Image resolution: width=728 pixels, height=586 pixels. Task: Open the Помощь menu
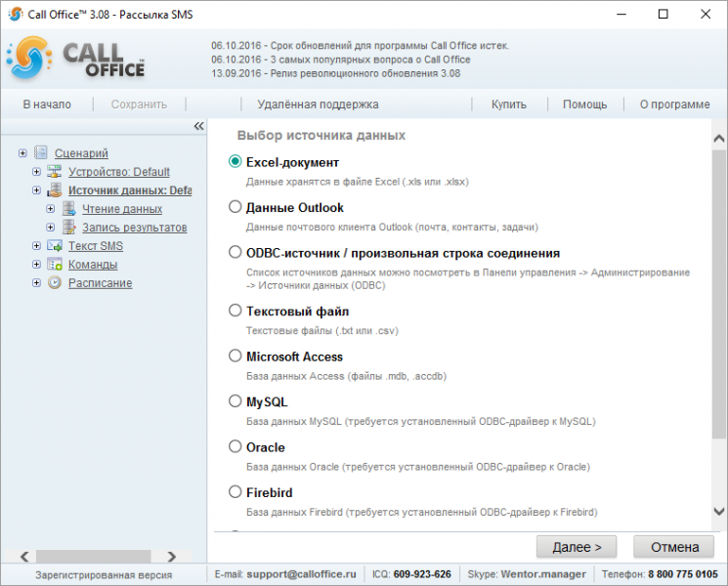[x=584, y=105]
